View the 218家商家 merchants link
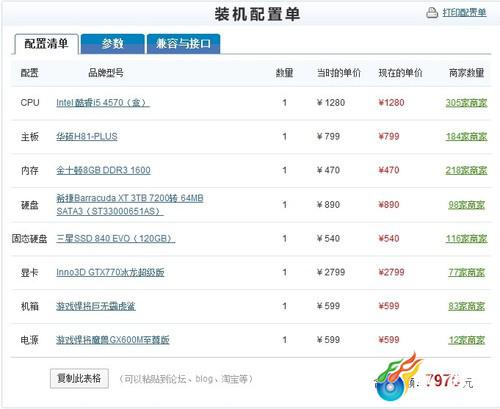The height and width of the screenshot is (409, 500). 466,170
